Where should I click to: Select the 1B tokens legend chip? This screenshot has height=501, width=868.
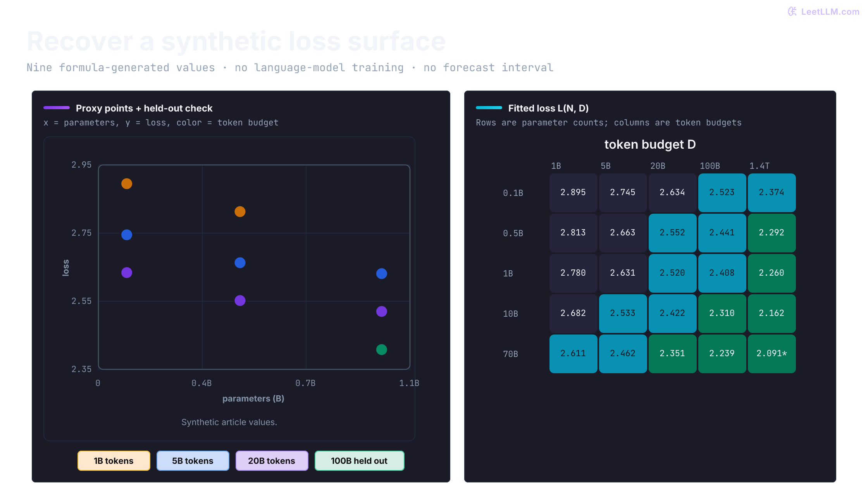click(114, 461)
